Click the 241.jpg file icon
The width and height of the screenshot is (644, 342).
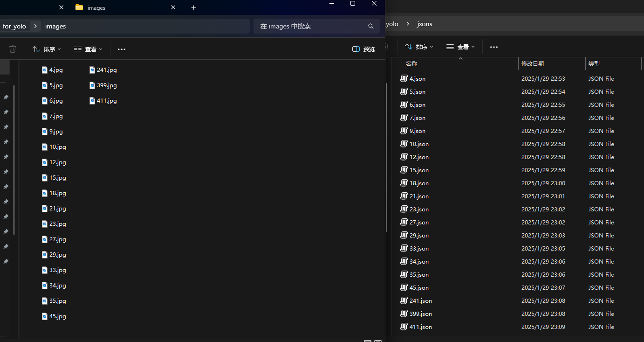[x=92, y=70]
